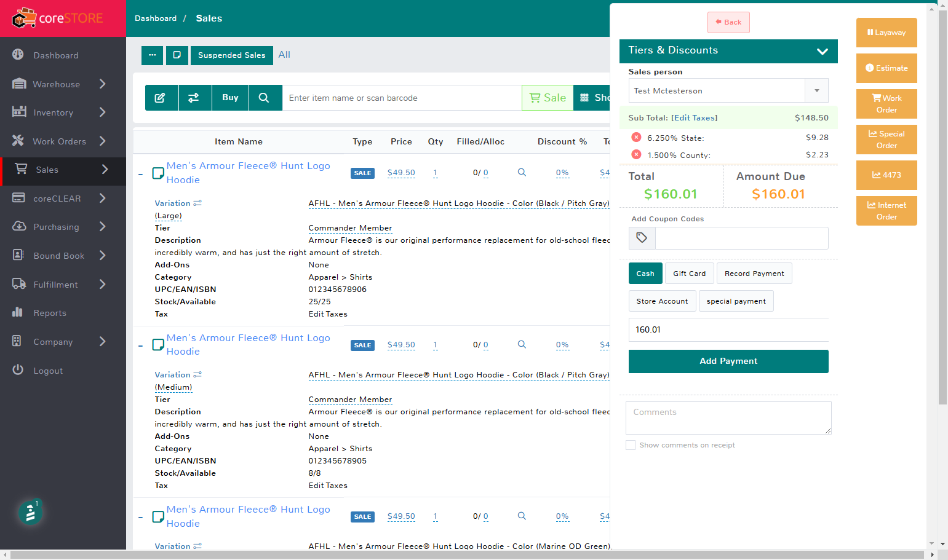Click magnifier icon in Medium hoodie row

coord(522,345)
